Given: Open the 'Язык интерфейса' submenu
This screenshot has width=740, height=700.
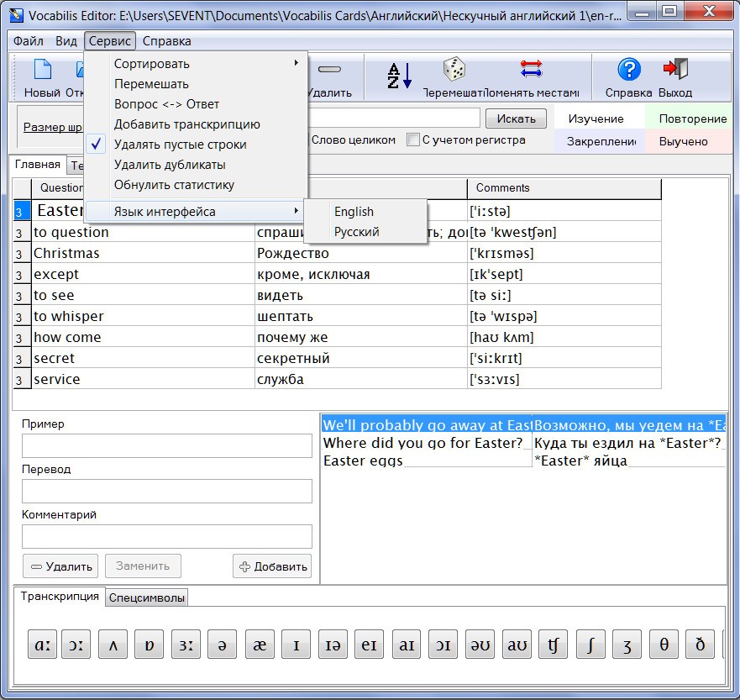Looking at the screenshot, I should click(196, 212).
